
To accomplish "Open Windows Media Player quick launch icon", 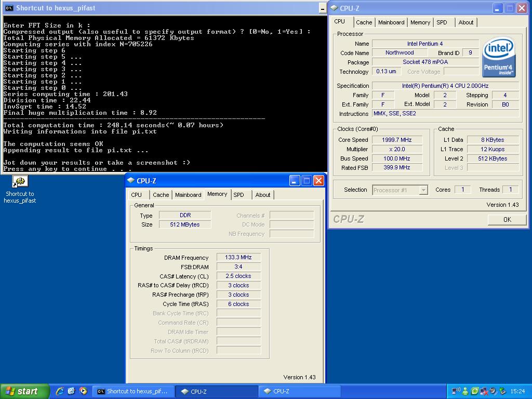I will click(x=83, y=391).
